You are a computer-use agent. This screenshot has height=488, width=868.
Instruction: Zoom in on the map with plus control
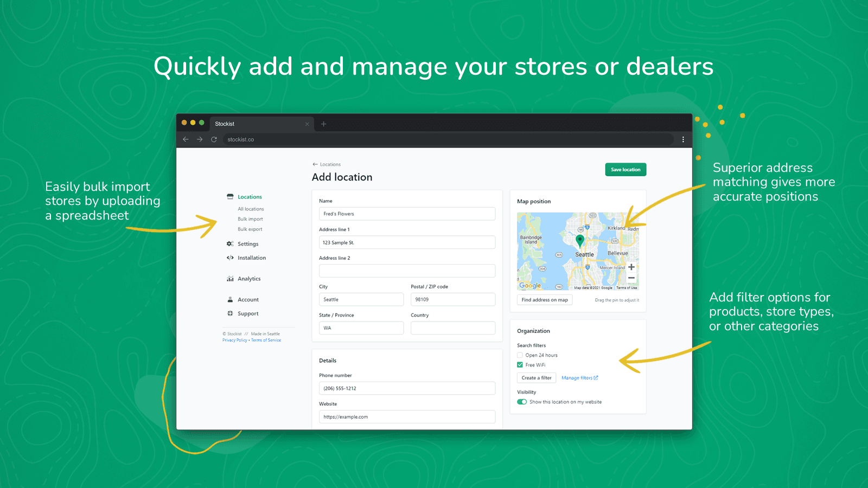coord(631,267)
